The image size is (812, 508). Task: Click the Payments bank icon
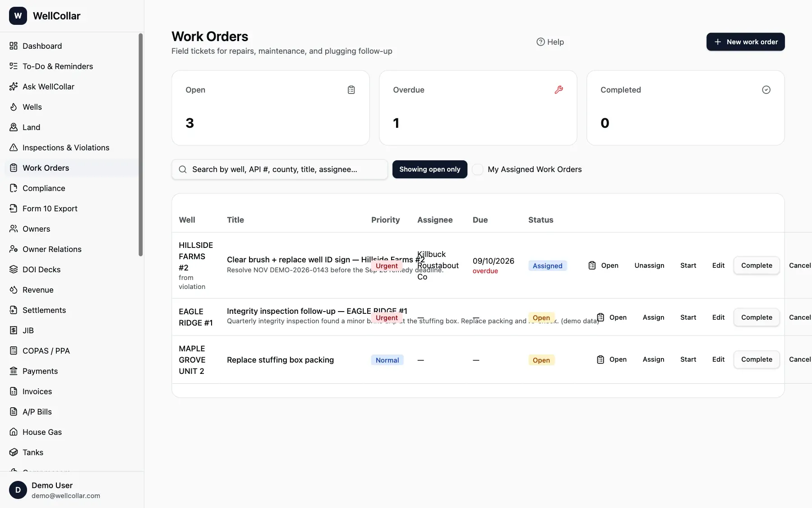[x=14, y=371]
